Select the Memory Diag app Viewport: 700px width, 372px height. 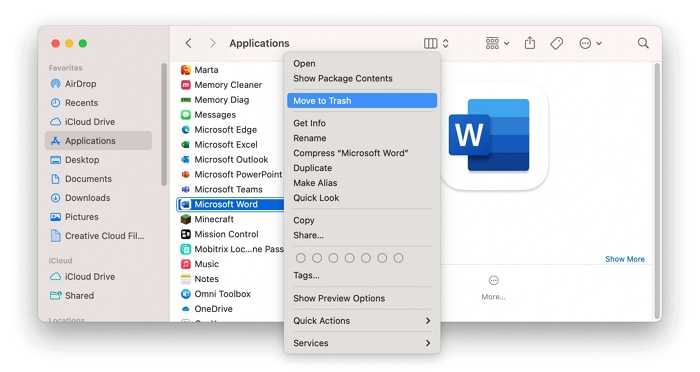click(215, 100)
